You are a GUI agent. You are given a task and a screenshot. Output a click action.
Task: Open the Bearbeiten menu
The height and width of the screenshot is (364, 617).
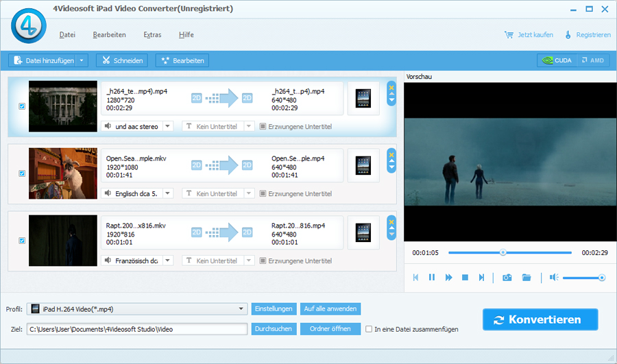[109, 35]
